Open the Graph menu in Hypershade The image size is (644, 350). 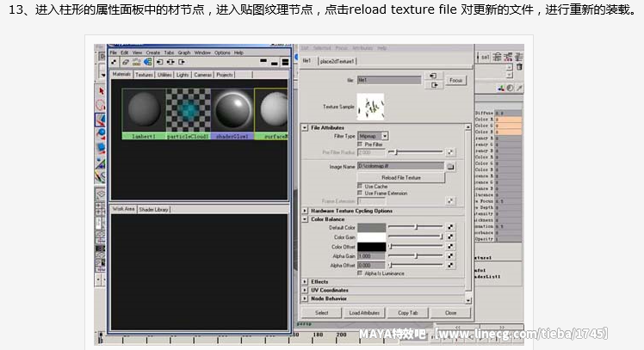[184, 52]
